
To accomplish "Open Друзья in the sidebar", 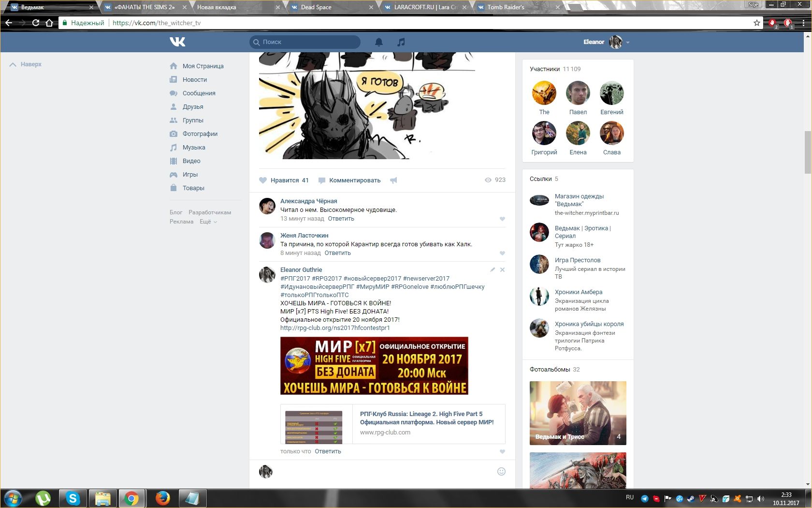I will 192,107.
